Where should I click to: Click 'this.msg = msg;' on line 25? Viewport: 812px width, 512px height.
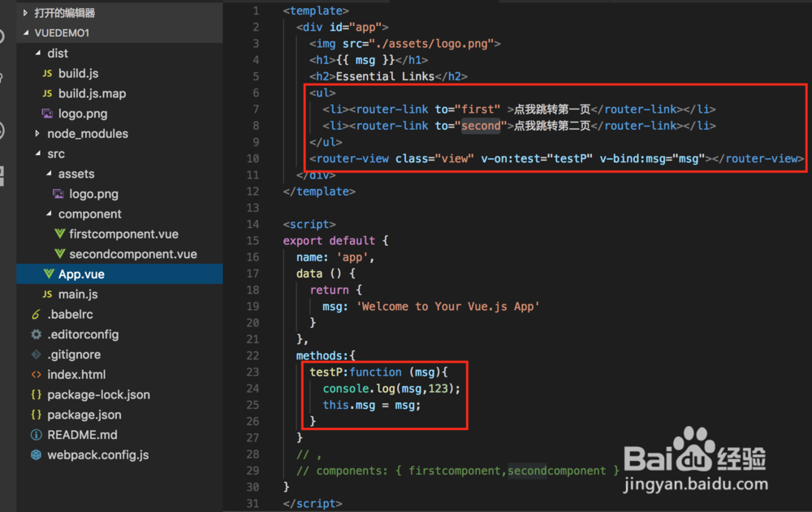(x=372, y=406)
